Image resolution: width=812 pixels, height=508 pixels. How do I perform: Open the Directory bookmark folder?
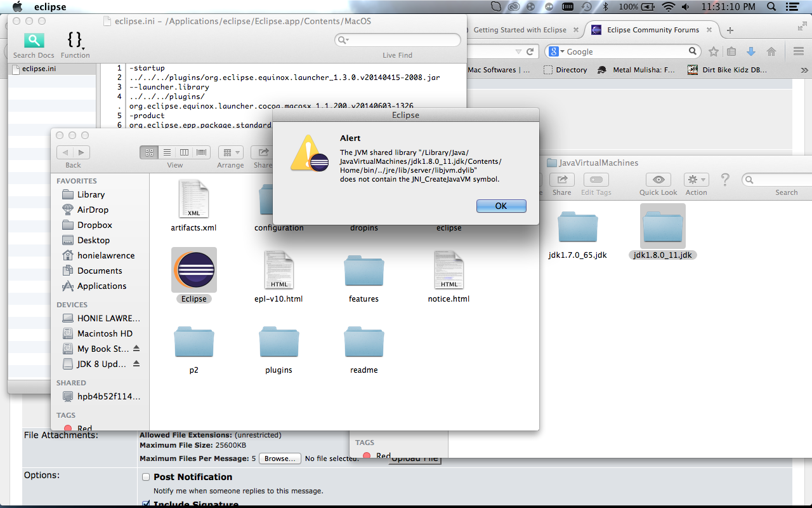(x=565, y=70)
